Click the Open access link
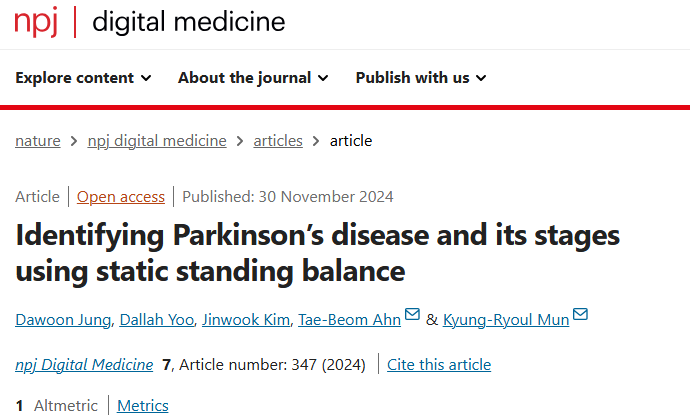Screen dimensions: 690x417 tap(121, 197)
